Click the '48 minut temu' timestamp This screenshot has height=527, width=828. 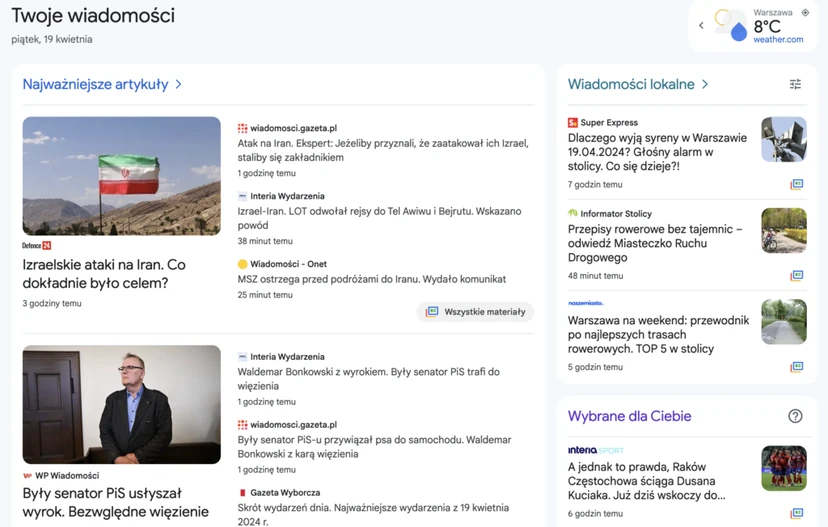[x=596, y=276]
